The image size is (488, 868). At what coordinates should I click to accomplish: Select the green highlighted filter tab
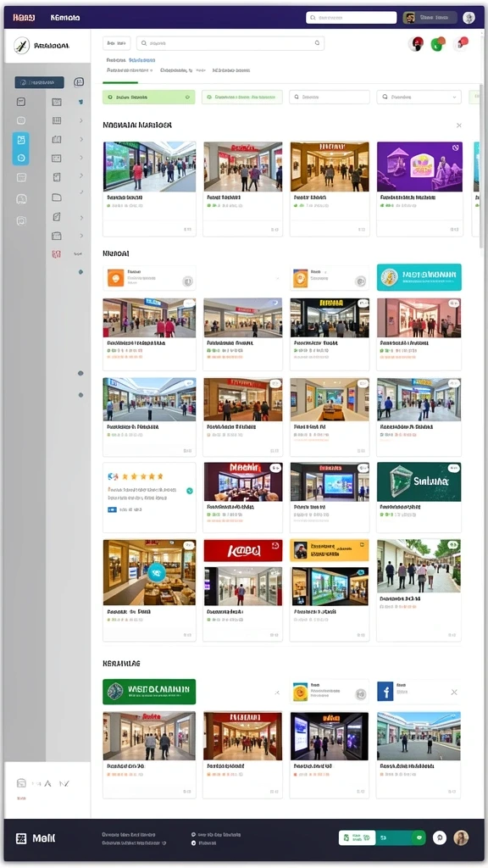tap(149, 97)
